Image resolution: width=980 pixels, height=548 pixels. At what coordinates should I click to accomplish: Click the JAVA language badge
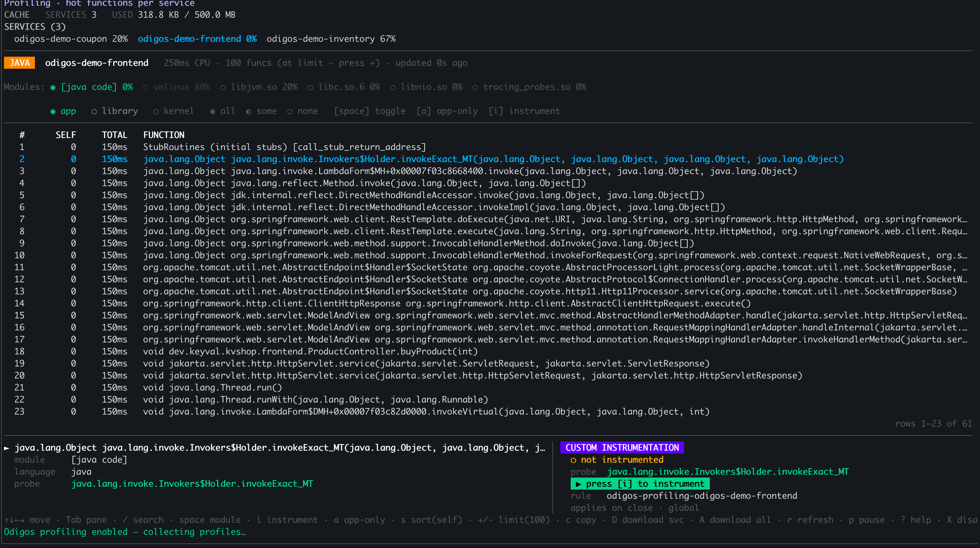point(19,63)
